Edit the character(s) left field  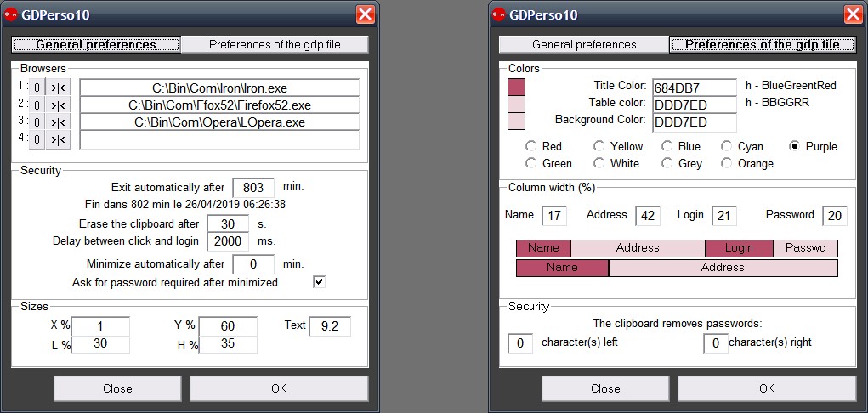(x=520, y=343)
